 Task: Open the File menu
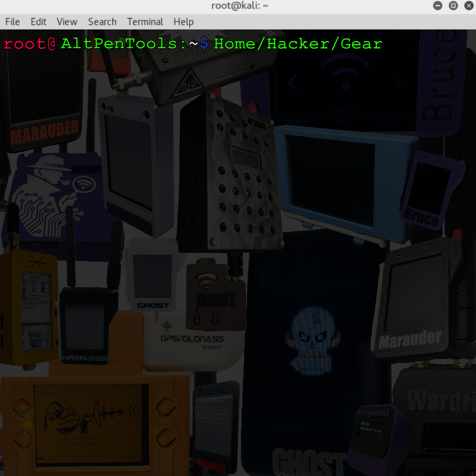point(12,22)
